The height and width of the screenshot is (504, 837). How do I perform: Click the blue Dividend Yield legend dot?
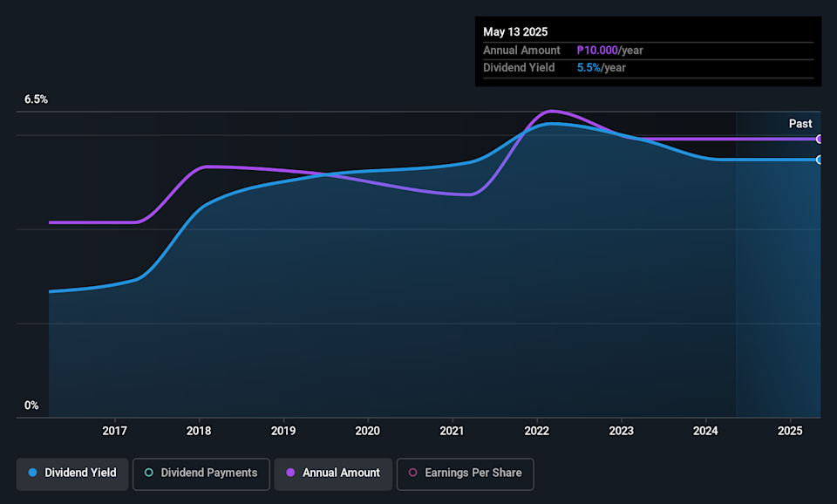[32, 473]
